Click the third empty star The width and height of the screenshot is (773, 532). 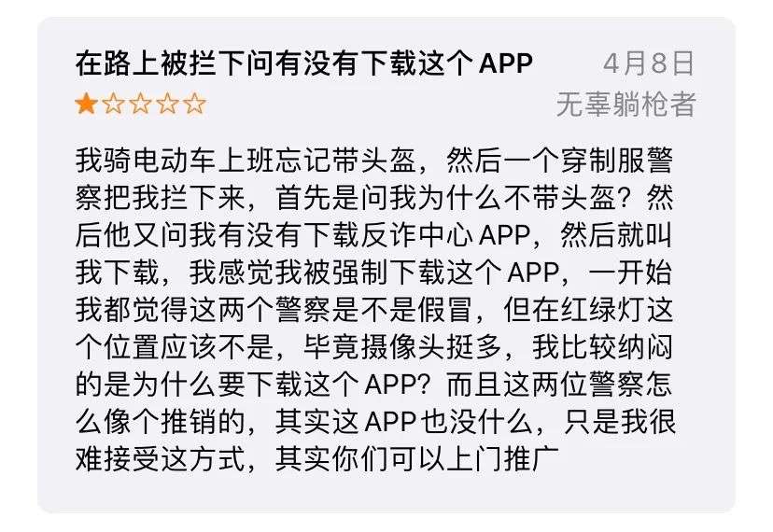pyautogui.click(x=140, y=104)
